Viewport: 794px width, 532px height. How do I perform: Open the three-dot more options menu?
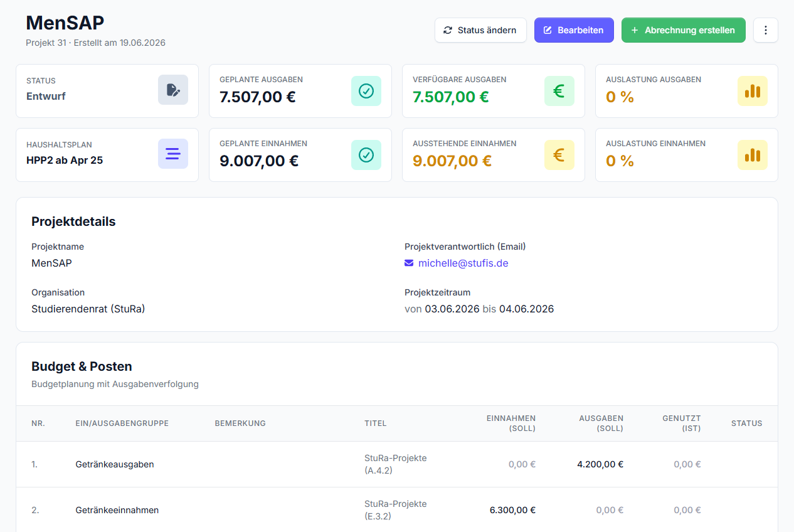766,30
